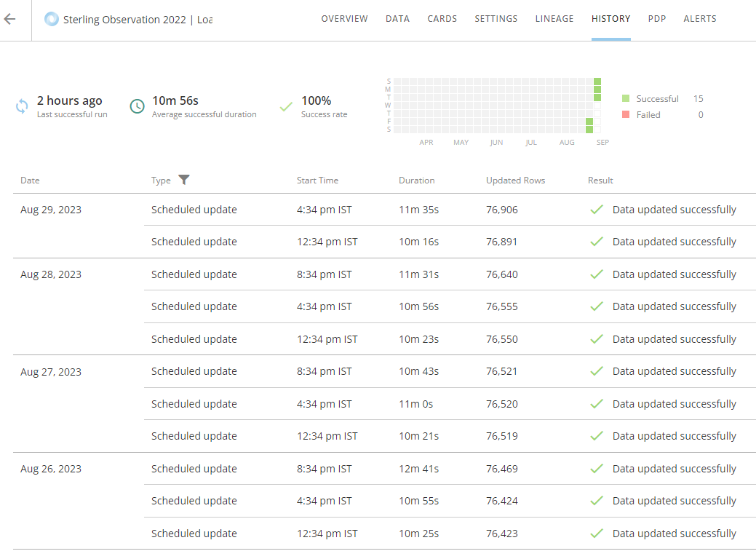Screen dimensions: 756x551
Task: Click the red Failed legend swatch
Action: coord(626,114)
